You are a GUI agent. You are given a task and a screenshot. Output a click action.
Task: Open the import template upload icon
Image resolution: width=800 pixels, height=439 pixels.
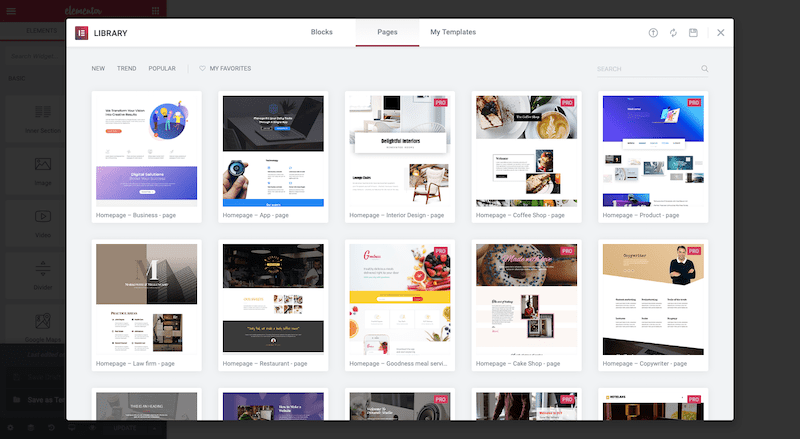click(x=653, y=33)
